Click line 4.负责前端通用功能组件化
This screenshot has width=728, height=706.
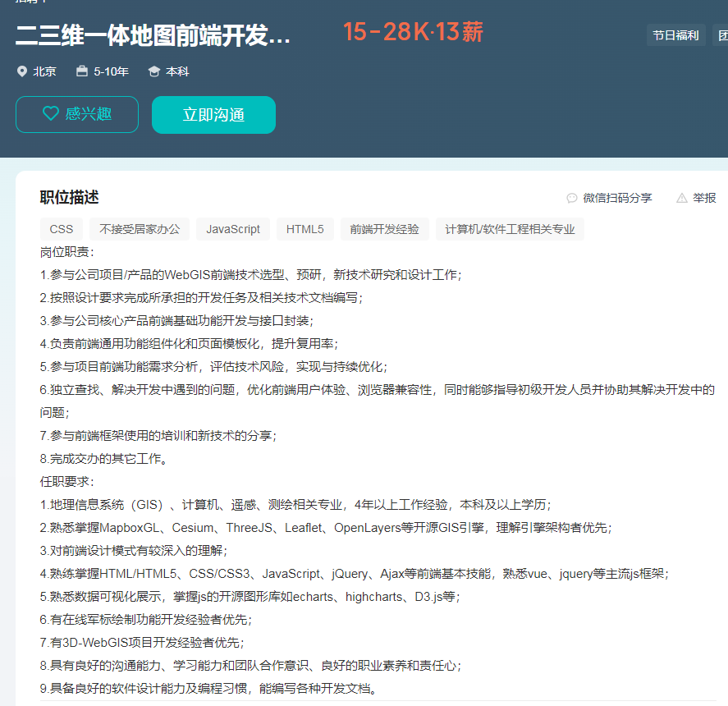pos(190,344)
